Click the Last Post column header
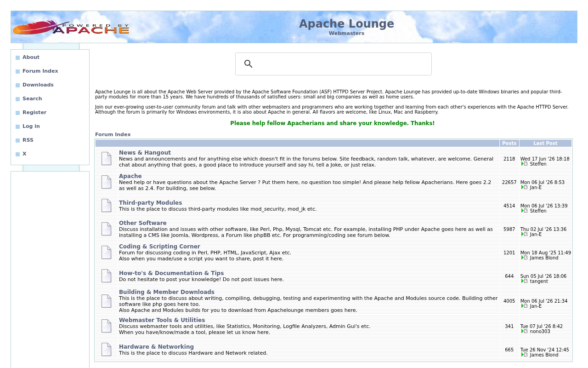The image size is (588, 368). pyautogui.click(x=545, y=144)
